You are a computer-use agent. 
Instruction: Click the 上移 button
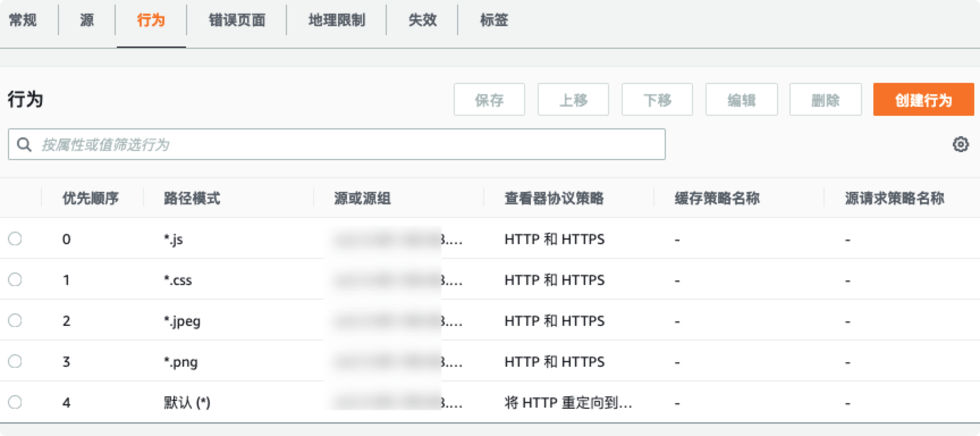tap(573, 100)
